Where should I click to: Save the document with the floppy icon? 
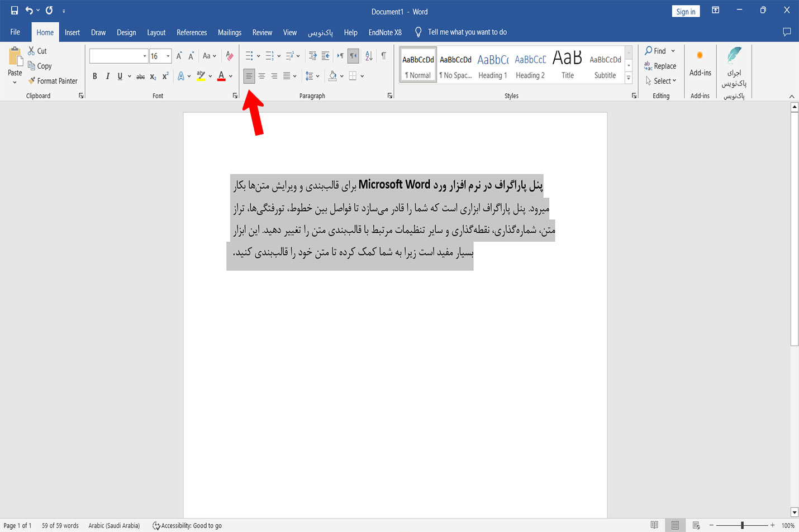(x=15, y=11)
